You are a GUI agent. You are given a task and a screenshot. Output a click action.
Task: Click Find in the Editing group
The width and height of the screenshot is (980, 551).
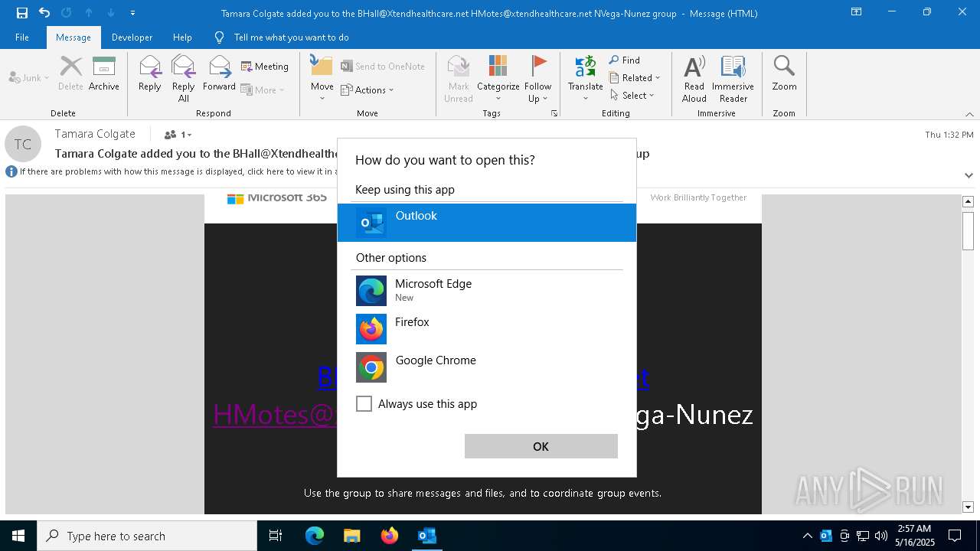coord(625,60)
